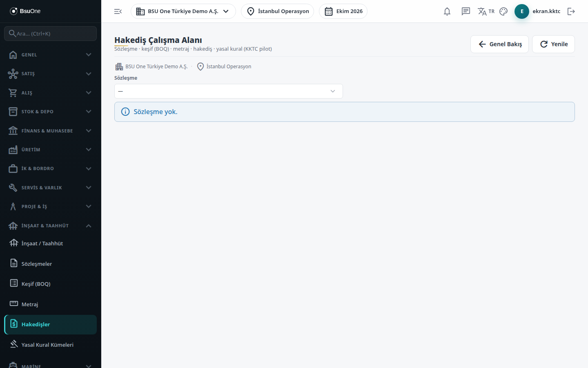Viewport: 588px width, 368px height.
Task: Open the ekran.kktc user avatar
Action: 522,11
